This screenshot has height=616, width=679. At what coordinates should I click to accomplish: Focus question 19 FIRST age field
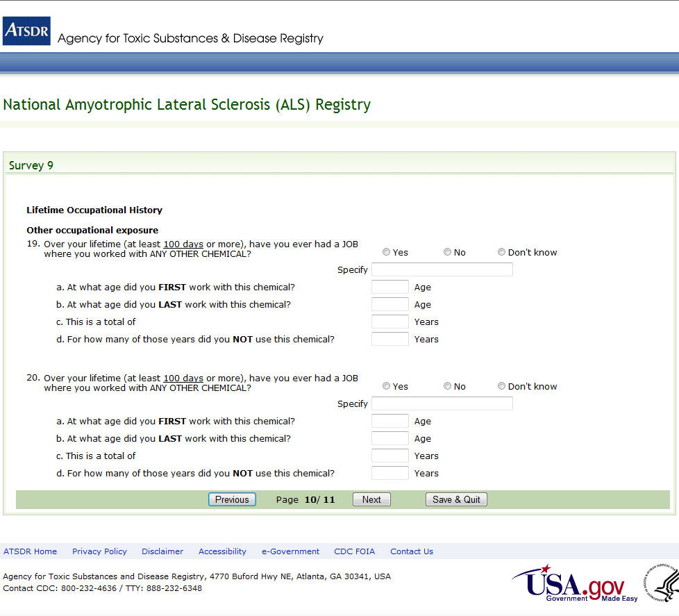tap(389, 287)
